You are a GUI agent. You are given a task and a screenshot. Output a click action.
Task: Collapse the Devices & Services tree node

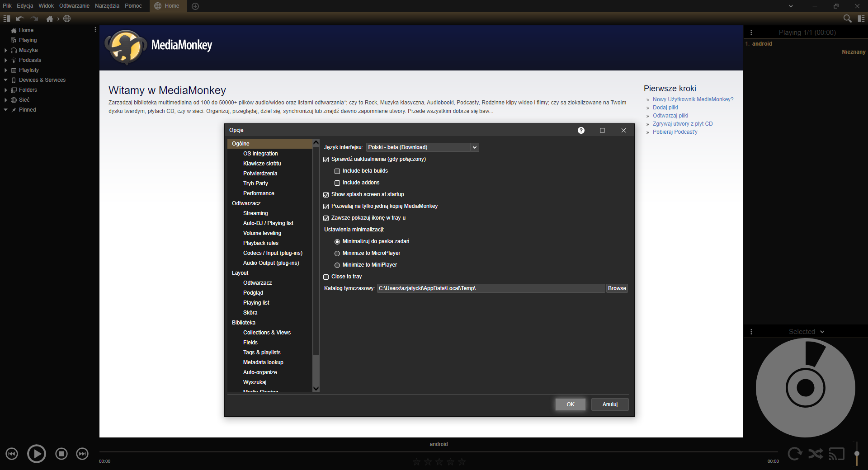click(x=5, y=80)
